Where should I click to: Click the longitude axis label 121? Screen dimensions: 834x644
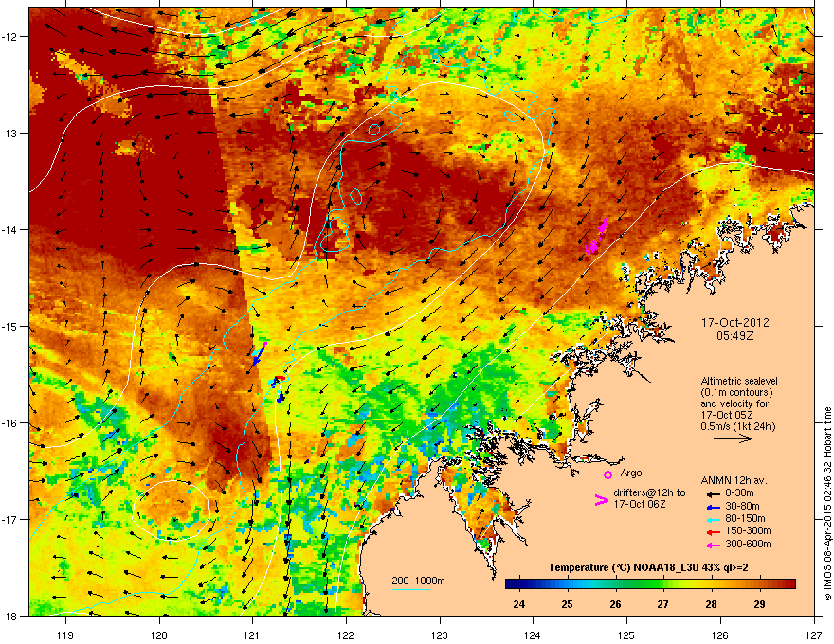click(252, 635)
